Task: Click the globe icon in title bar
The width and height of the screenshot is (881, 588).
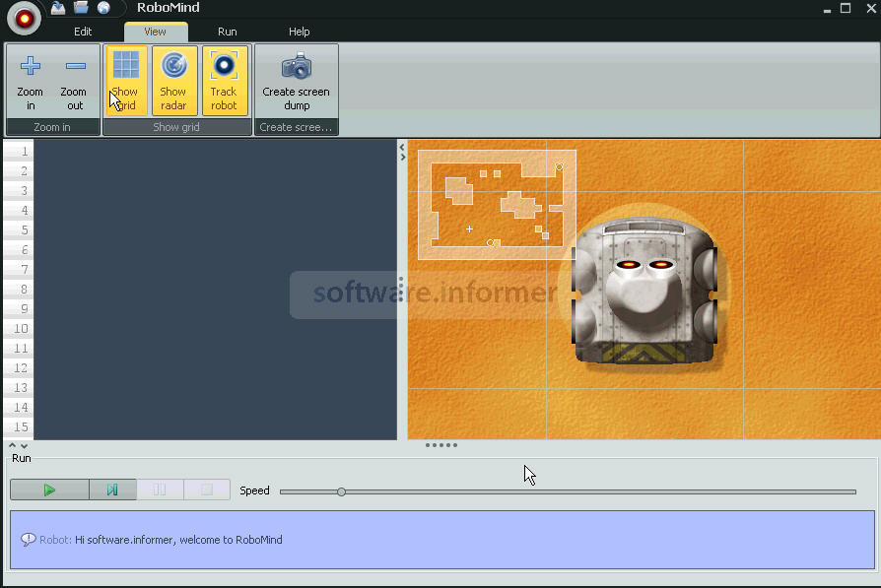Action: pos(103,7)
